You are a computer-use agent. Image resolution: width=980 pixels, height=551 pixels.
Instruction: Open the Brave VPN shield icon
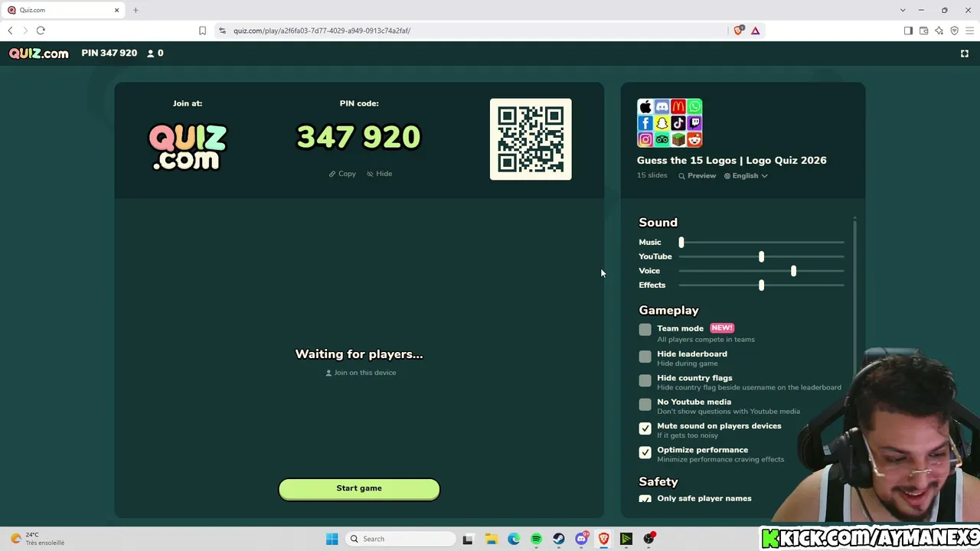(x=954, y=31)
